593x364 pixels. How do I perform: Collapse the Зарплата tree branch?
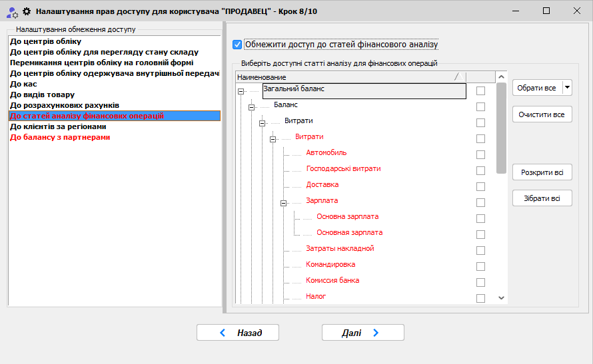click(284, 203)
